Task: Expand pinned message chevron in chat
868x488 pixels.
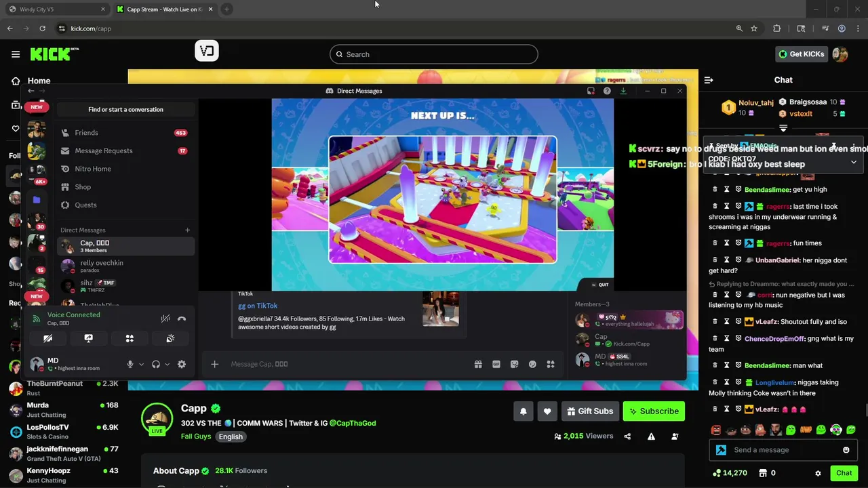Action: click(x=854, y=162)
